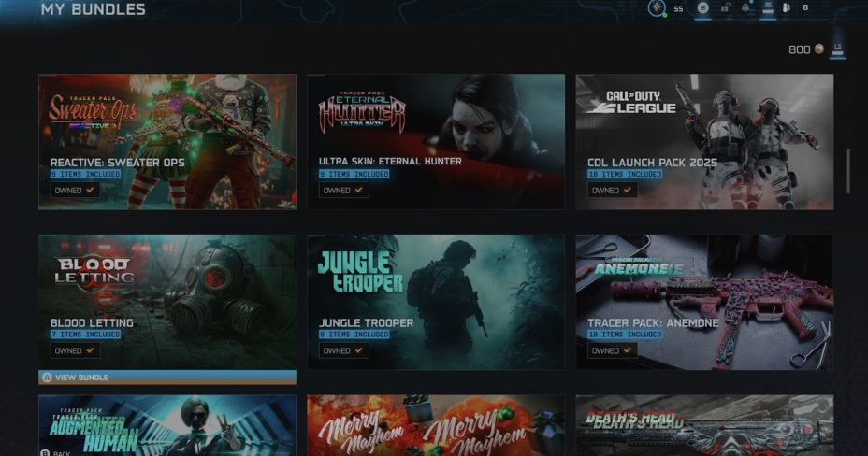The image size is (868, 456).
Task: Open the Augmented Human bundle card
Action: (167, 425)
